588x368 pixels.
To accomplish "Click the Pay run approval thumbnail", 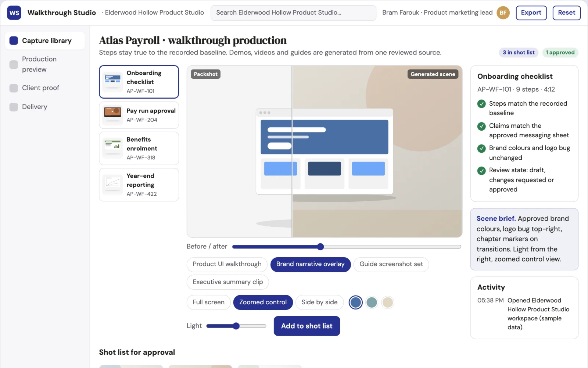I will pyautogui.click(x=113, y=115).
